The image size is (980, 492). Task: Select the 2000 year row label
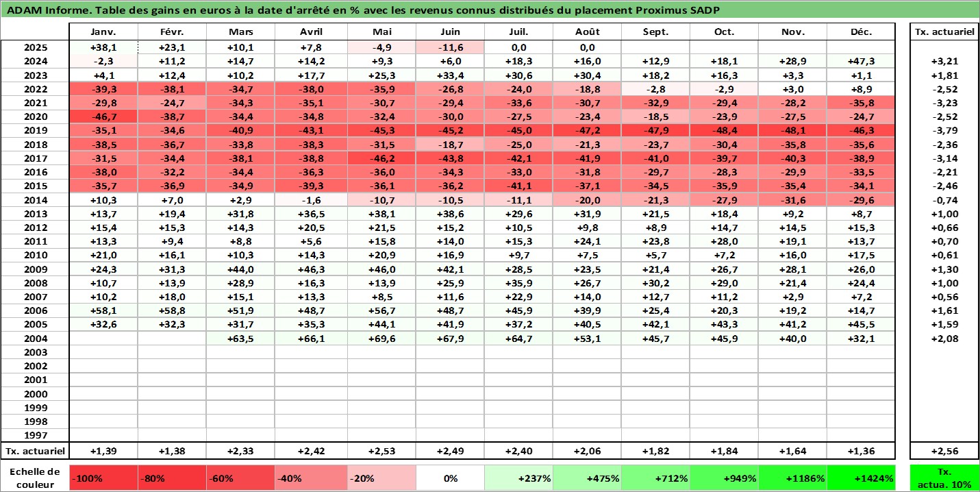(x=35, y=394)
